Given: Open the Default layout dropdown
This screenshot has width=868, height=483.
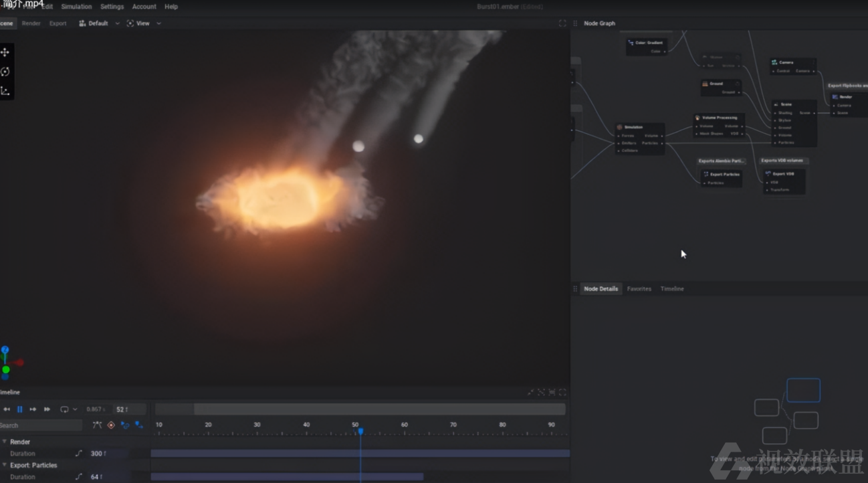Looking at the screenshot, I should 99,23.
